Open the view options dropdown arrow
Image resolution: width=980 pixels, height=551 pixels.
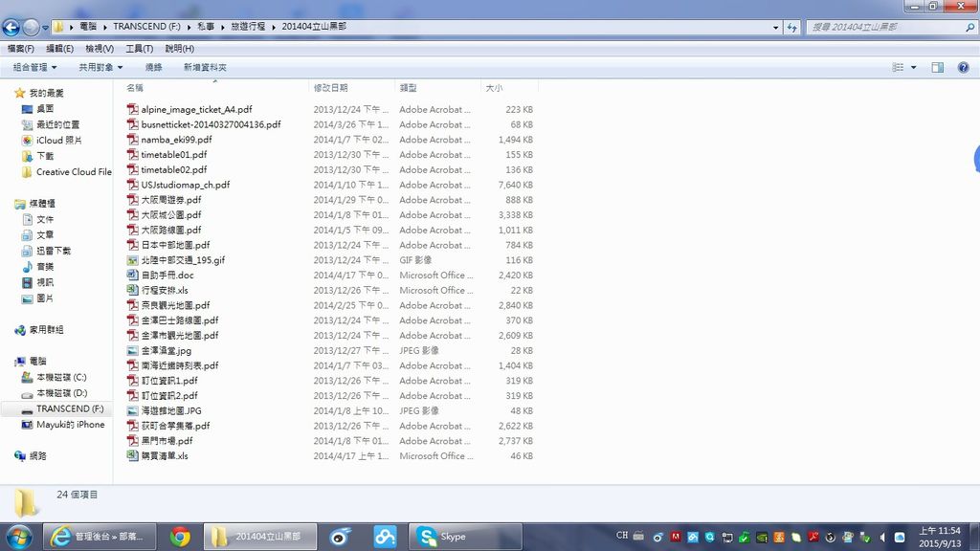click(913, 68)
